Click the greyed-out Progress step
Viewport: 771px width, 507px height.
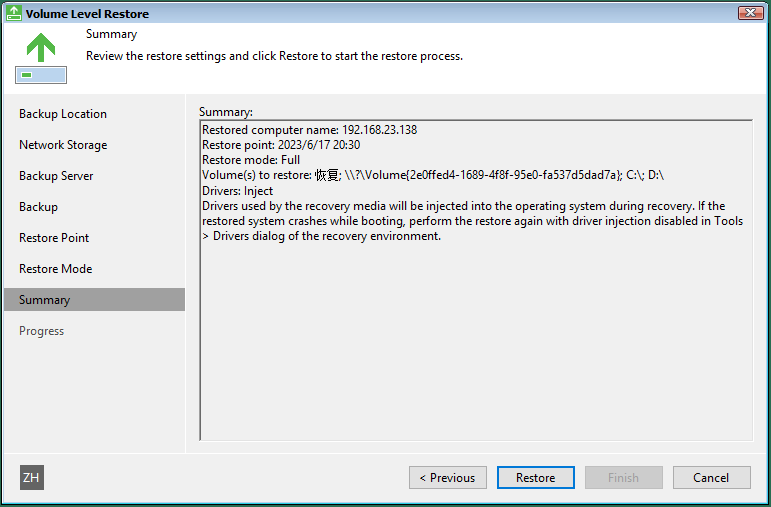coord(42,331)
